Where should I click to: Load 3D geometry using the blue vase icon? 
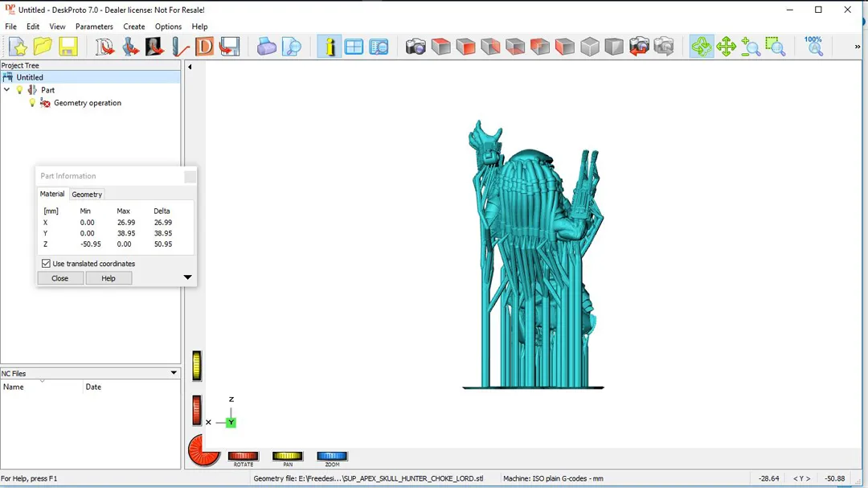tap(130, 47)
